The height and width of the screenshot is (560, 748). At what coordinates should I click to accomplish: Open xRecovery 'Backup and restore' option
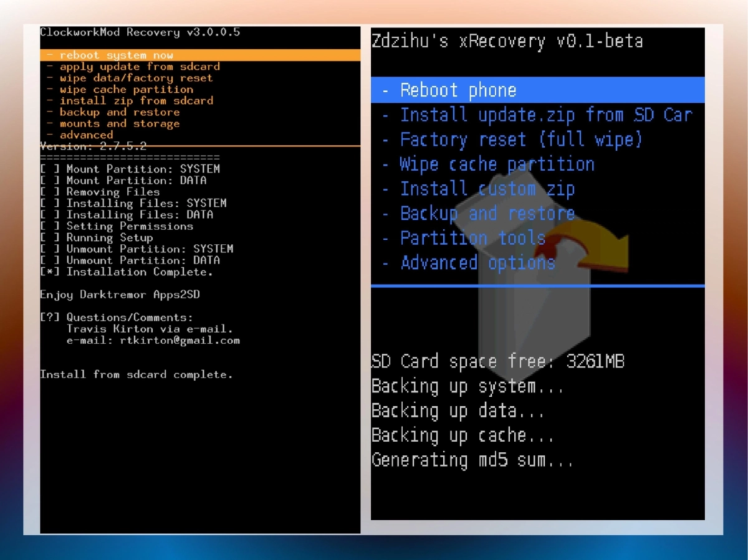click(487, 214)
